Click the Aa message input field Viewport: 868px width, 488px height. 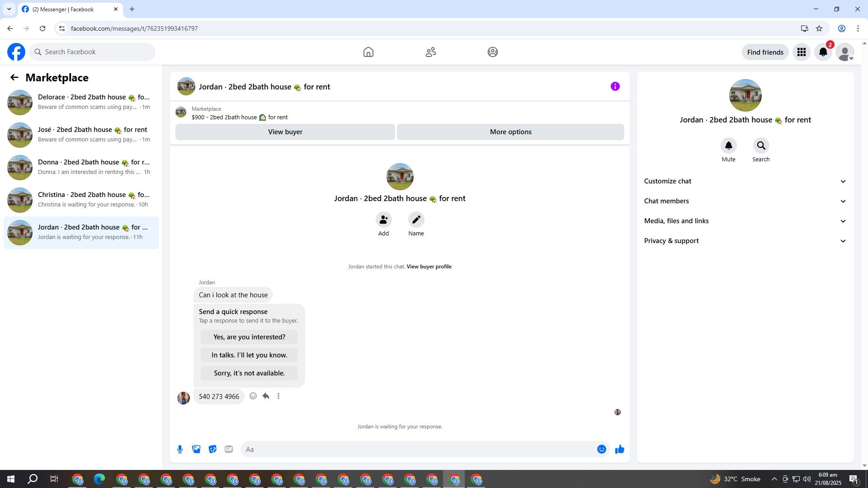pyautogui.click(x=418, y=449)
